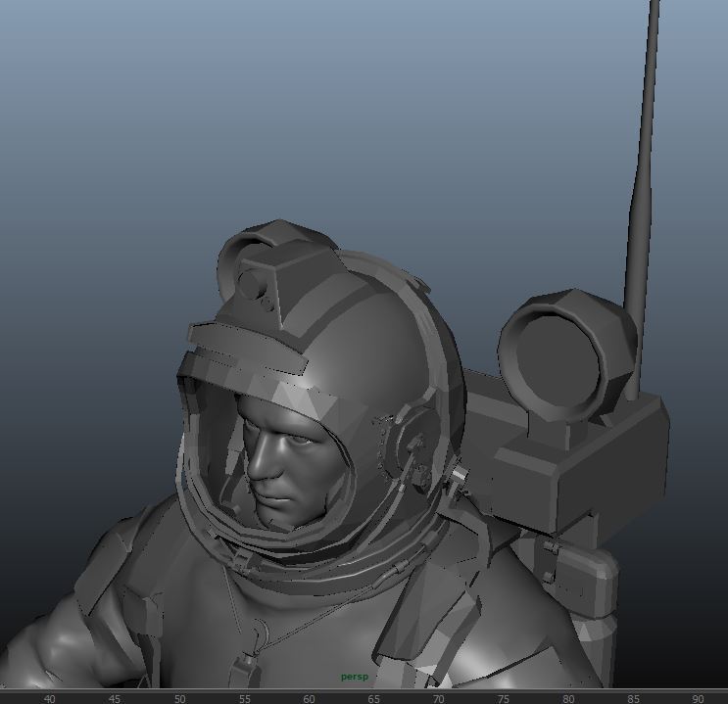Set the playhead at frame 85
This screenshot has height=704, width=728.
(x=633, y=699)
